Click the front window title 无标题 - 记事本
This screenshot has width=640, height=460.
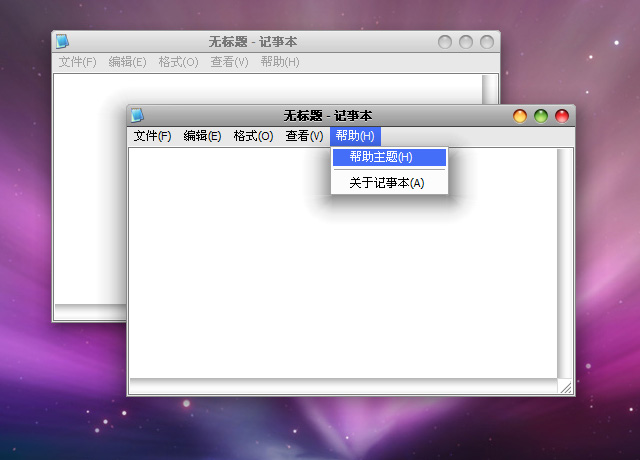[x=328, y=116]
